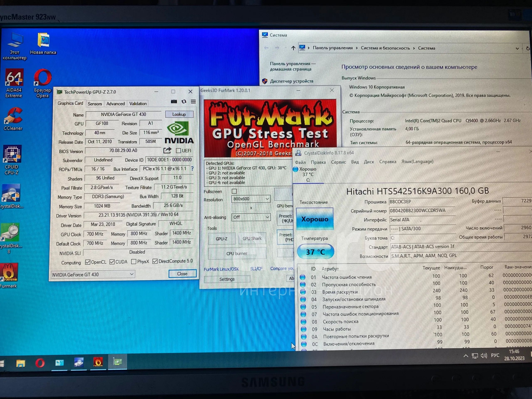Open Диск menu in CrystalDiskInfo
Viewport: 532px width, 399px height.
tap(369, 162)
